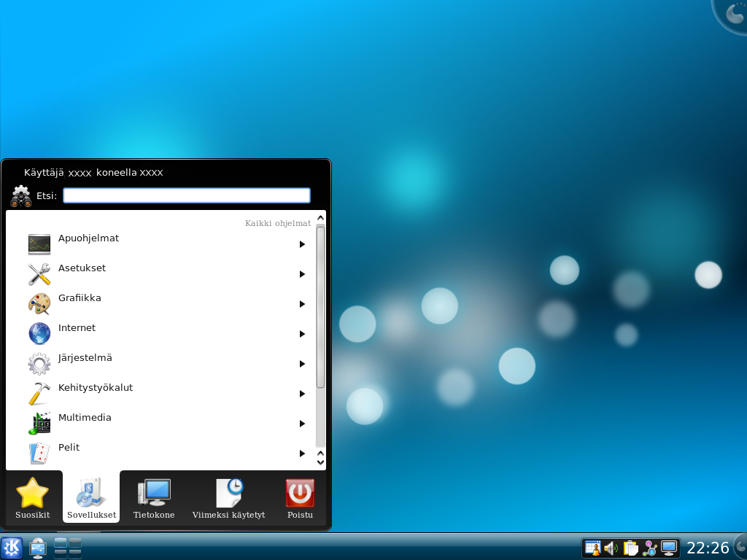This screenshot has width=747, height=560.
Task: Open the Klipper clipboard tray icon
Action: click(x=630, y=548)
